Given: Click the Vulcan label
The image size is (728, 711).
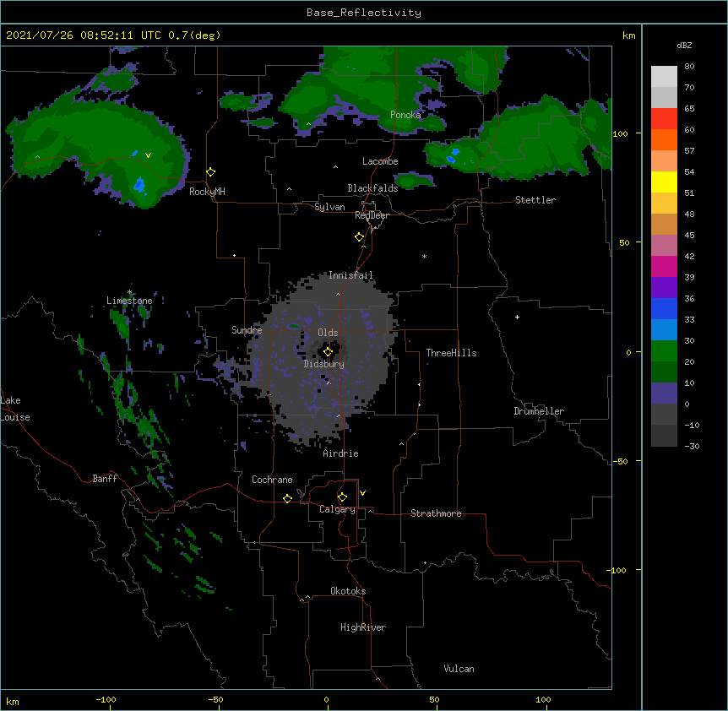Looking at the screenshot, I should (459, 669).
